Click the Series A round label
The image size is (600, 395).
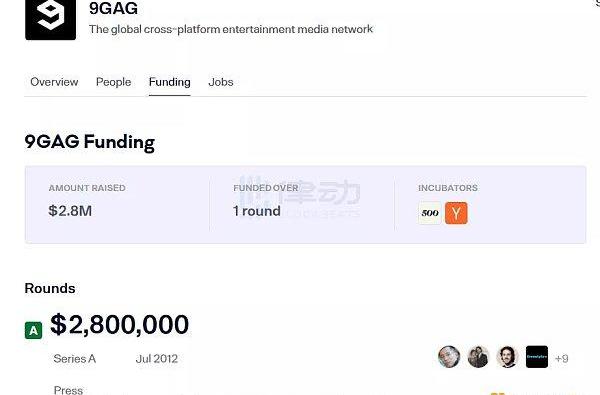click(75, 359)
